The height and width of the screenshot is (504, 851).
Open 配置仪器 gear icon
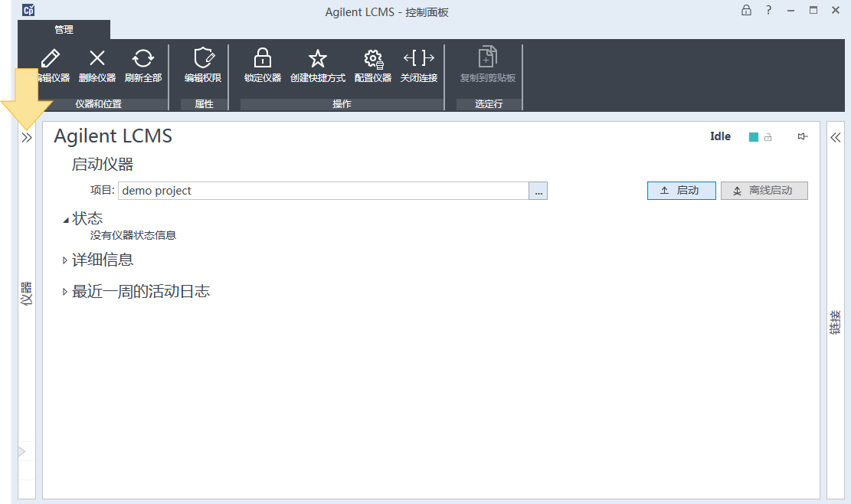(373, 58)
